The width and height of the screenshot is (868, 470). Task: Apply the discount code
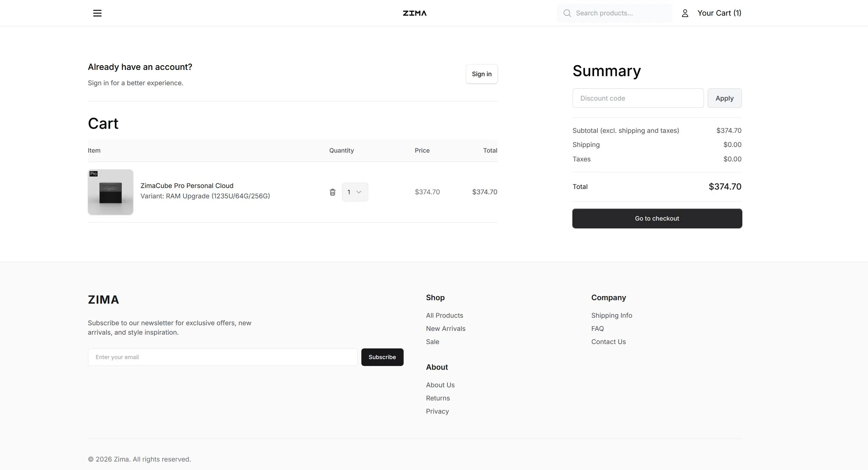[724, 98]
